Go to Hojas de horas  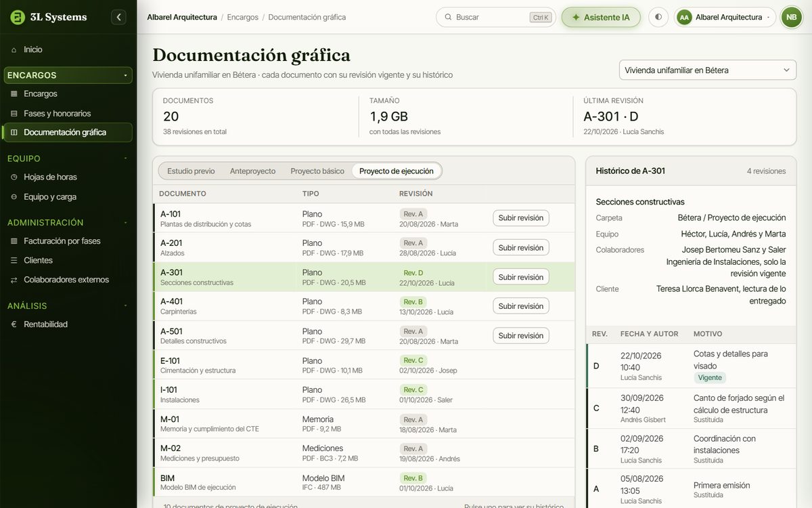point(68,177)
